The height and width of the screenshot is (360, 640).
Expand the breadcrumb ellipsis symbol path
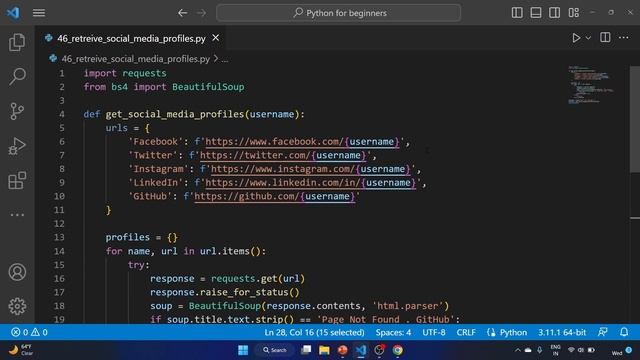[225, 59]
